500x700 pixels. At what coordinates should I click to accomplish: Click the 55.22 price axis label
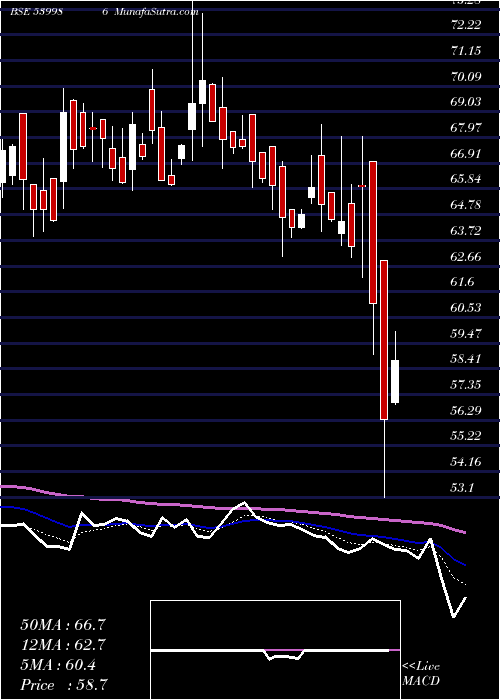pyautogui.click(x=468, y=436)
